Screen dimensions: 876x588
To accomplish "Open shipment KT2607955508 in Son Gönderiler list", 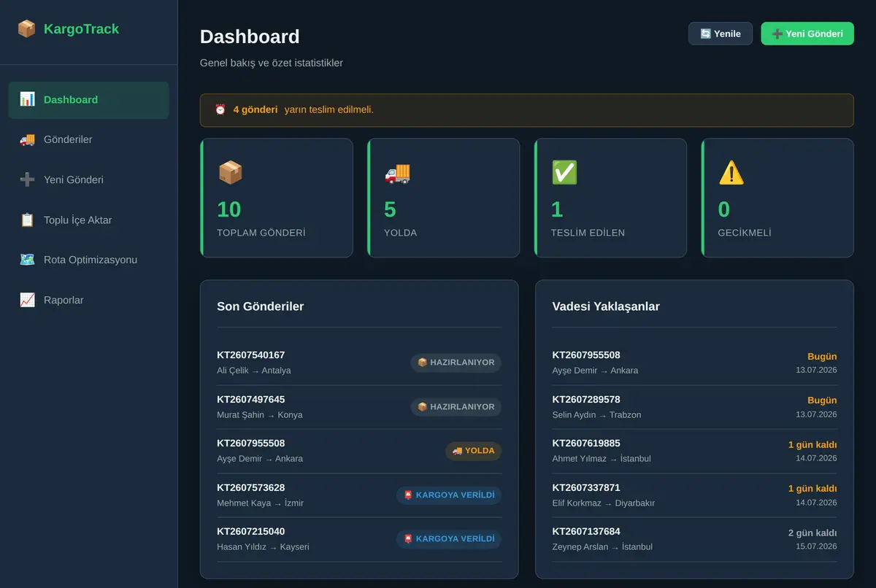I will pos(359,451).
